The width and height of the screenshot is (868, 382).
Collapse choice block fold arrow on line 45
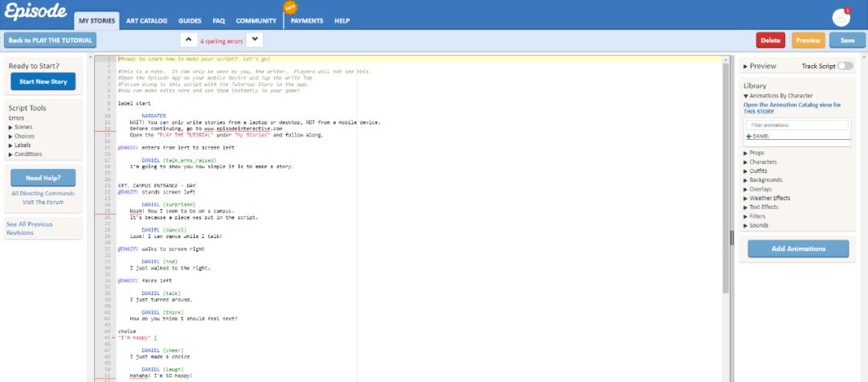113,337
